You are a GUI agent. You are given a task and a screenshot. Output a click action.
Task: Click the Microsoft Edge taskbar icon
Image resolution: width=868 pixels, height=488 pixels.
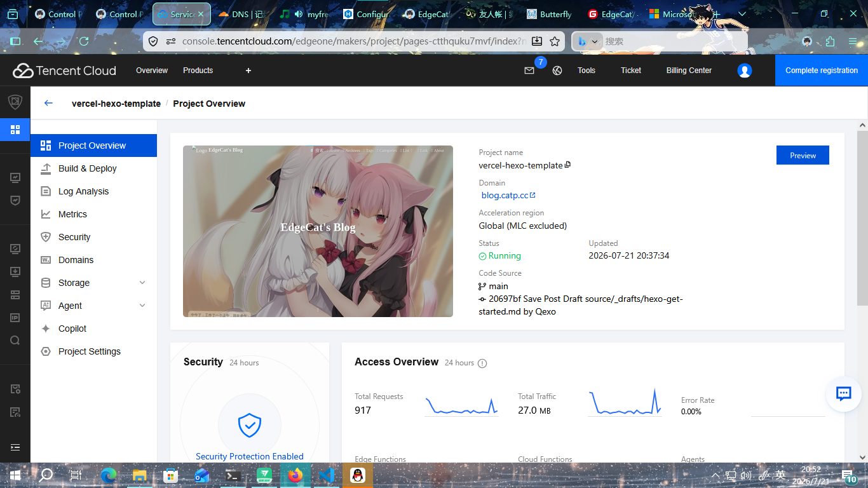coord(109,475)
